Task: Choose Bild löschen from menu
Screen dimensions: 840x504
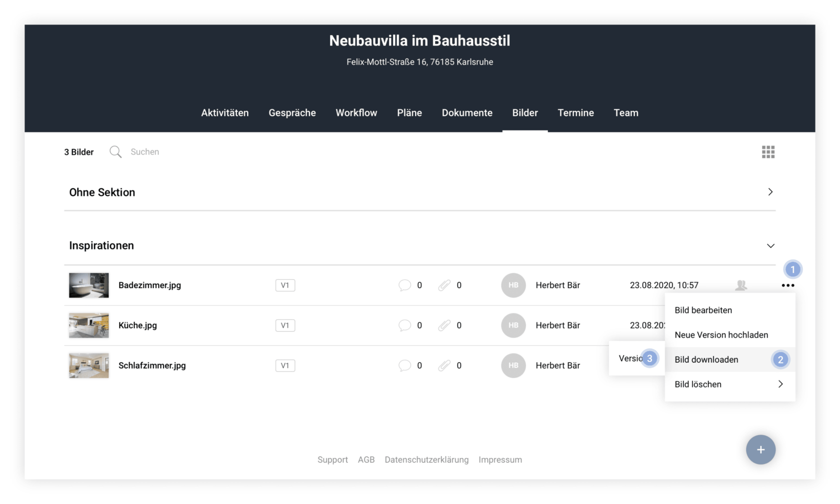Action: pos(730,384)
